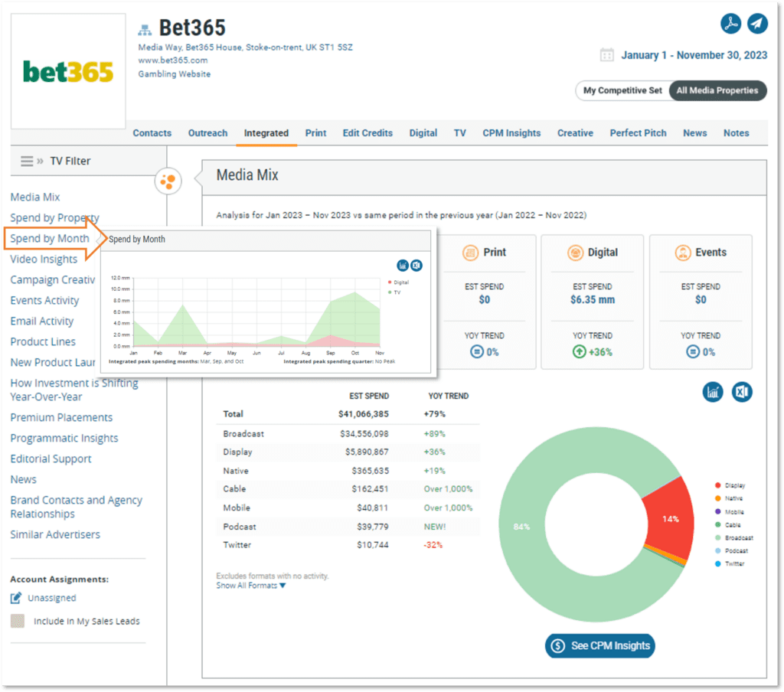Export the profile with the PDF icon
The image size is (784, 692).
coord(730,24)
